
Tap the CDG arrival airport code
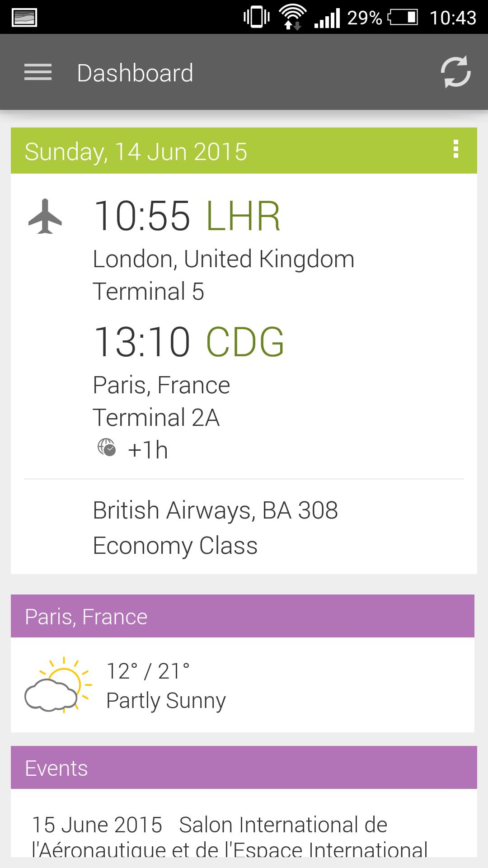pos(245,342)
